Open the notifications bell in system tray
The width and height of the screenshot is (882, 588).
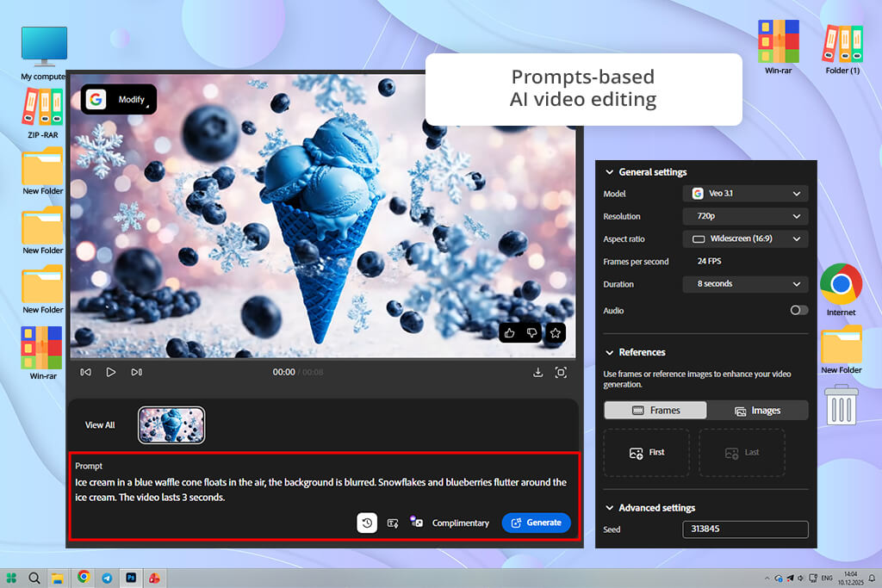pos(872,578)
